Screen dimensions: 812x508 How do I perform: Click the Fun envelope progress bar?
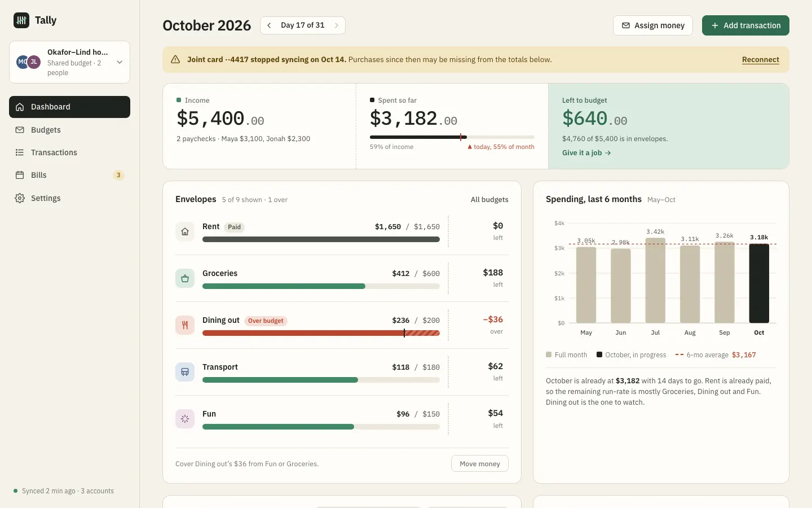point(321,427)
